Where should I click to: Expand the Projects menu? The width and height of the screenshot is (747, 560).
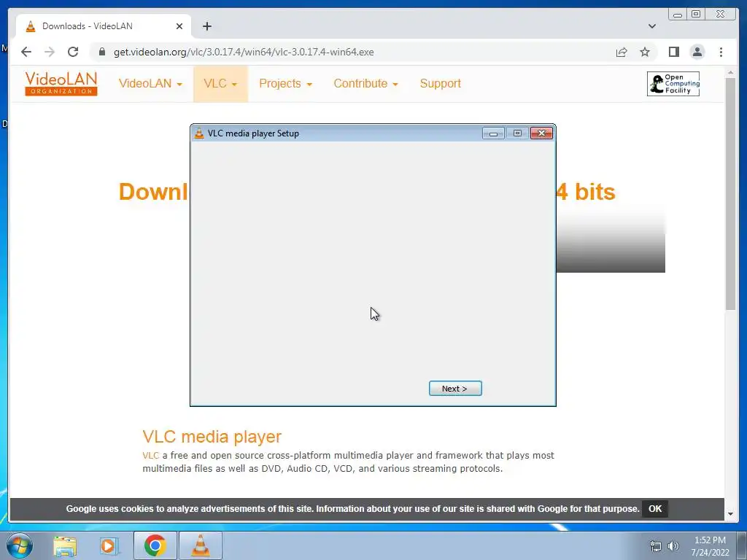coord(285,83)
